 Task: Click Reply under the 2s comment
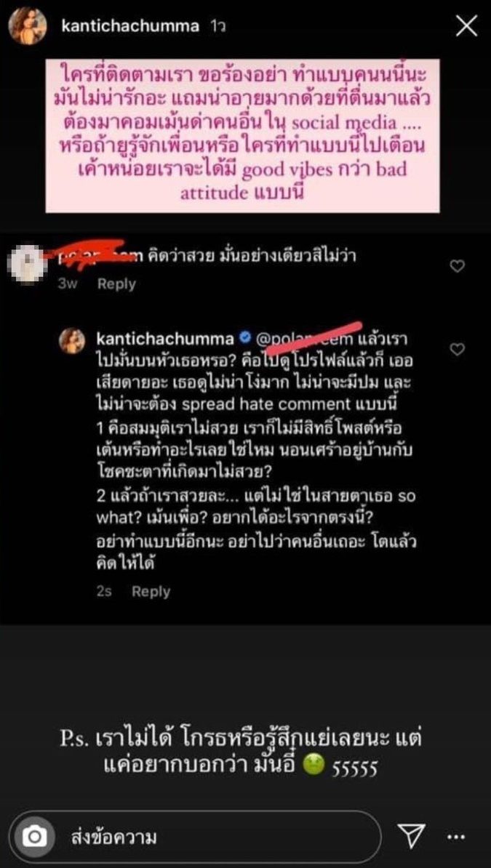click(151, 591)
